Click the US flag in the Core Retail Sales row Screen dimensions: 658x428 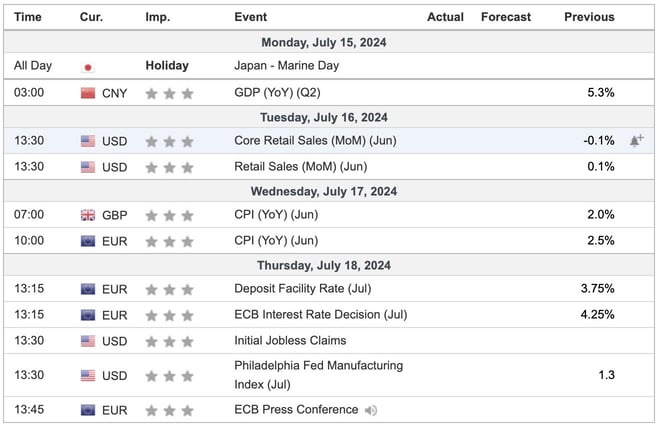(x=88, y=141)
